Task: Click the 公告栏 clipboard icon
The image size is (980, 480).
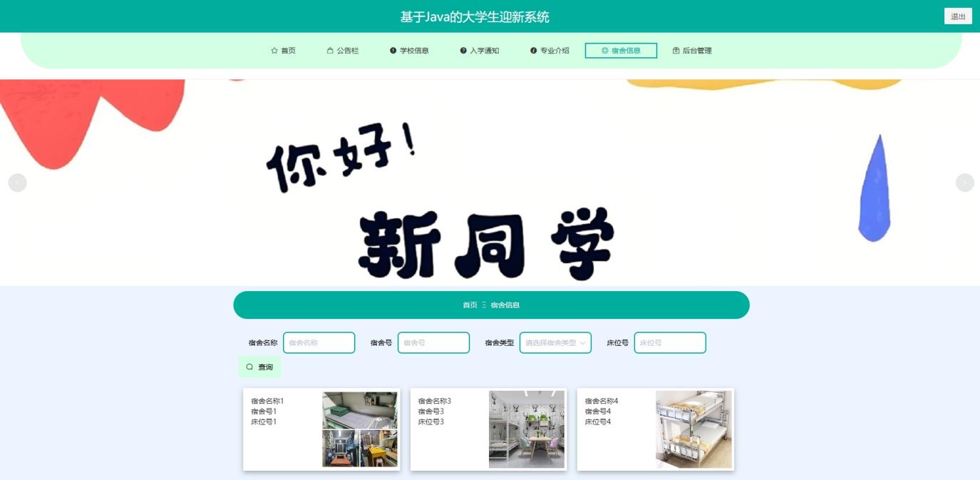Action: point(329,50)
